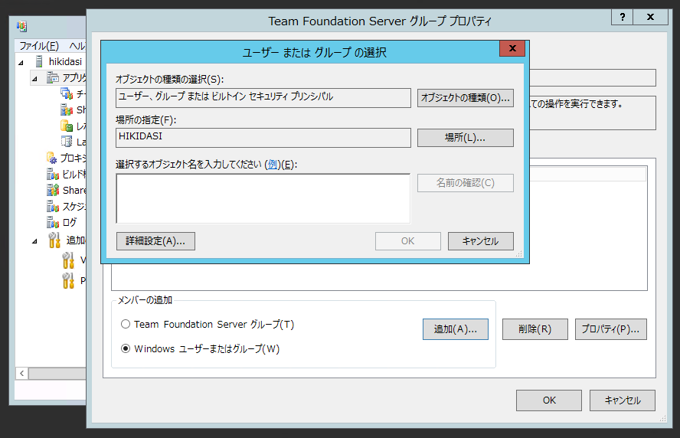Screen dimensions: 680x438
Task: Select the SharePoint web applications icon beginning Sh
Action: coord(66,110)
